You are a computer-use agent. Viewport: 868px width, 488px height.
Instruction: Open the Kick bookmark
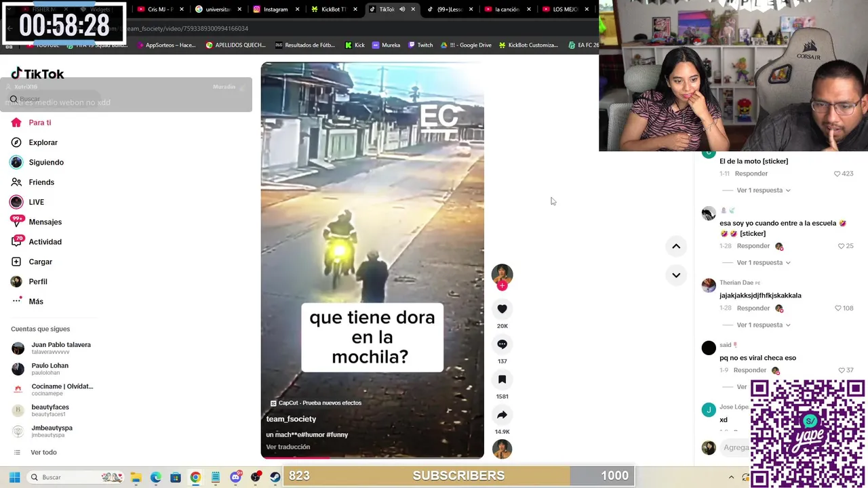point(355,45)
